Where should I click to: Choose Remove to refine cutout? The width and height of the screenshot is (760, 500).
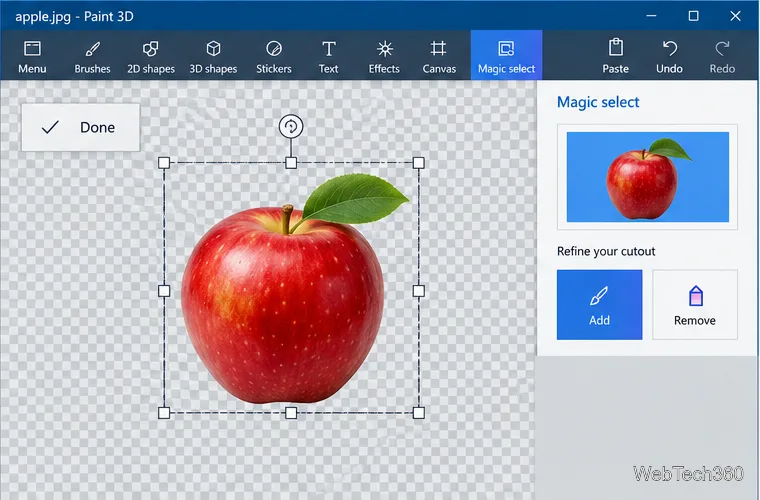[695, 305]
